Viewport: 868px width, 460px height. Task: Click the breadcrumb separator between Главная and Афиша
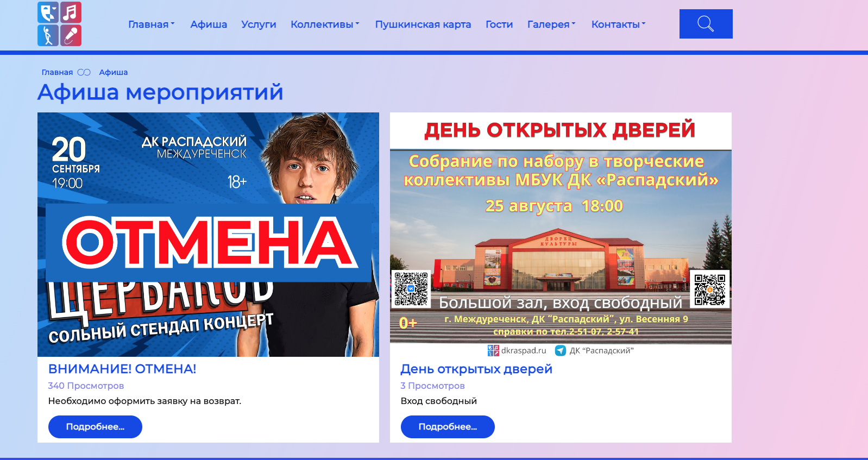(84, 72)
